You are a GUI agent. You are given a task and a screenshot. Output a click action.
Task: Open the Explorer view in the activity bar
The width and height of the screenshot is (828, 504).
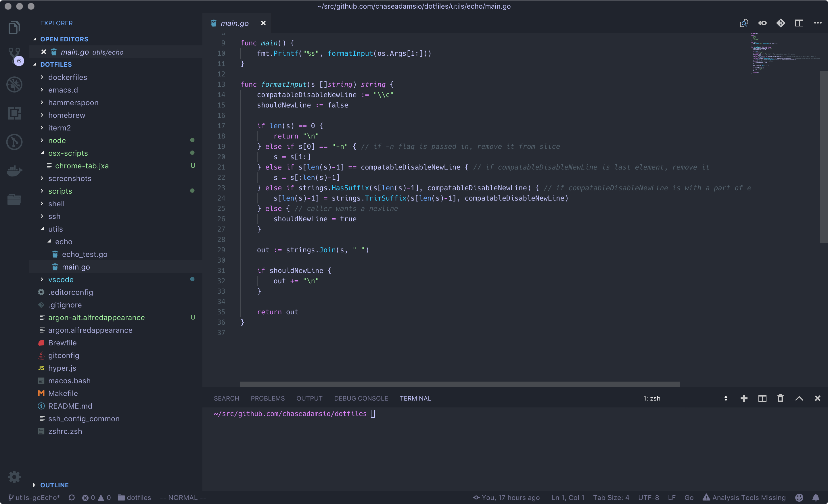click(14, 28)
